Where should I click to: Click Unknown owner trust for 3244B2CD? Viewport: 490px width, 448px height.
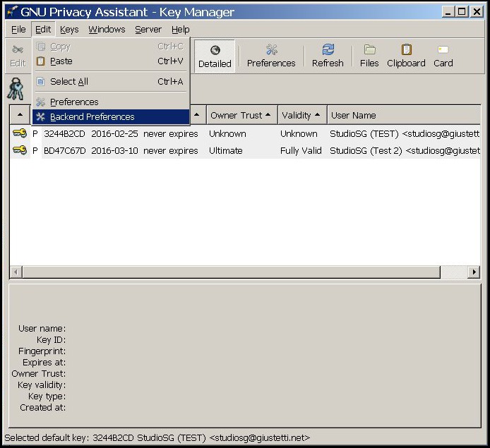(227, 133)
